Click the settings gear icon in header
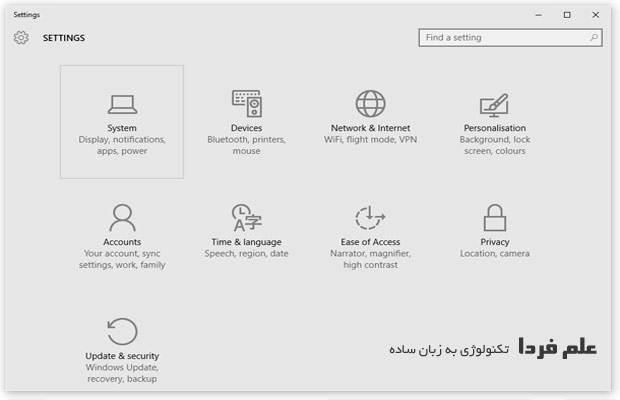 point(21,38)
